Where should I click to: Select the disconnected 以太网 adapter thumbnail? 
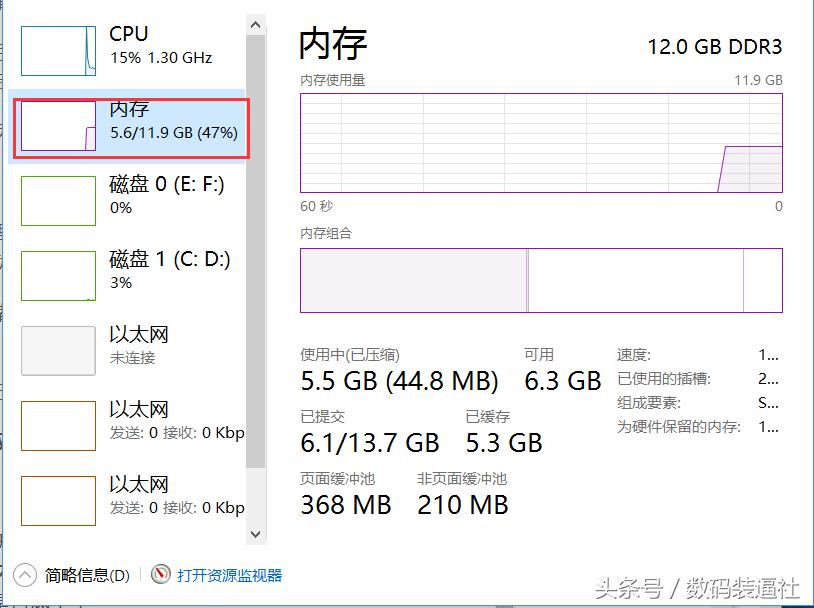coord(58,350)
